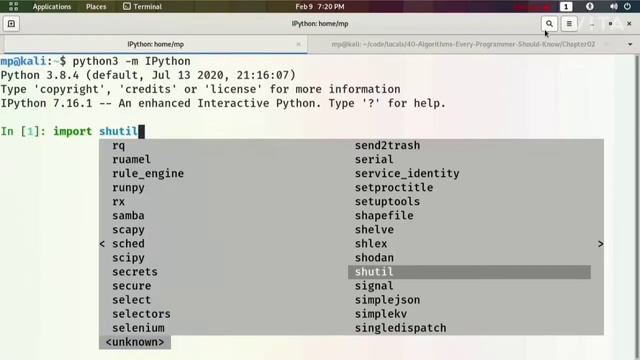
Task: Click the 'IPython 7.16.1' version line
Action: coord(223,104)
